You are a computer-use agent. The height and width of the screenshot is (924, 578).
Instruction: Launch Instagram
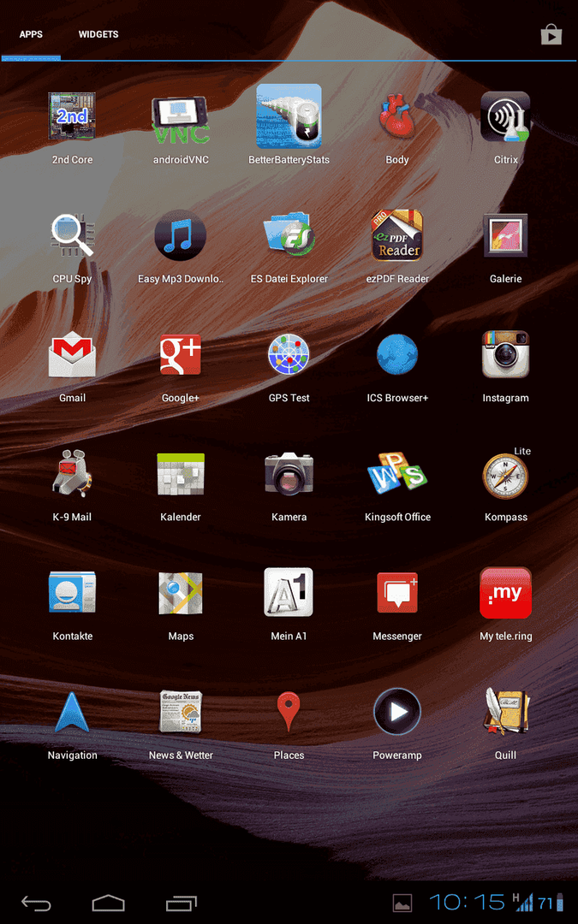(x=505, y=355)
